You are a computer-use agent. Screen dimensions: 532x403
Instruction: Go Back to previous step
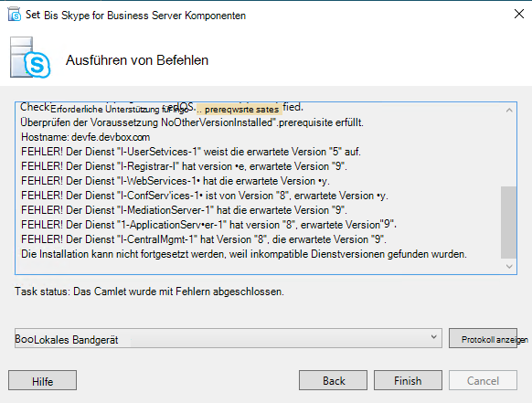pos(333,380)
